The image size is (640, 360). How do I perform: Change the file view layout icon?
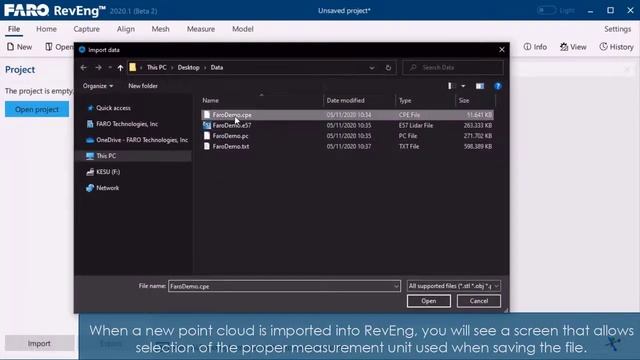(x=451, y=86)
